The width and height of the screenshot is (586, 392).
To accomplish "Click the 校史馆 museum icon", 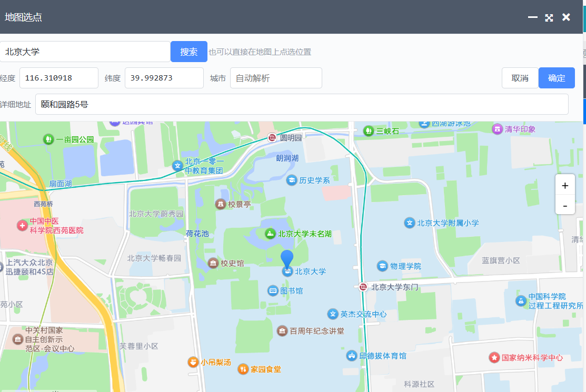I will coord(213,263).
